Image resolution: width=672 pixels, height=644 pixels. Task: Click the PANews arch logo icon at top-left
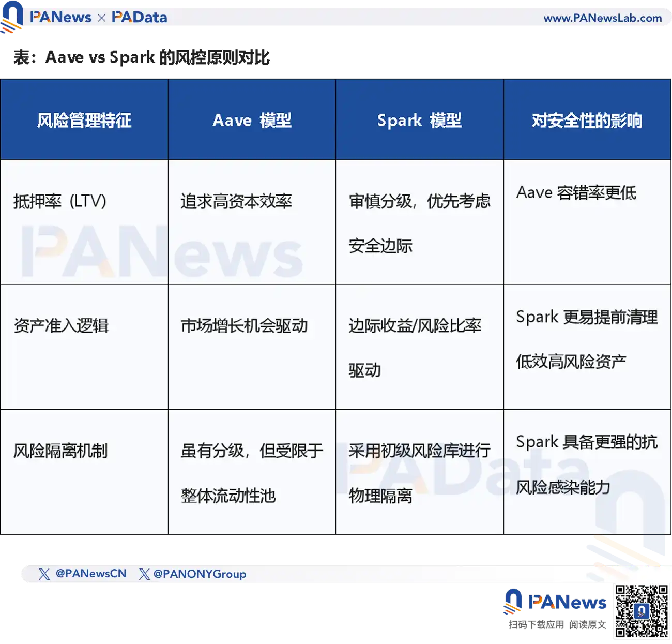11,17
